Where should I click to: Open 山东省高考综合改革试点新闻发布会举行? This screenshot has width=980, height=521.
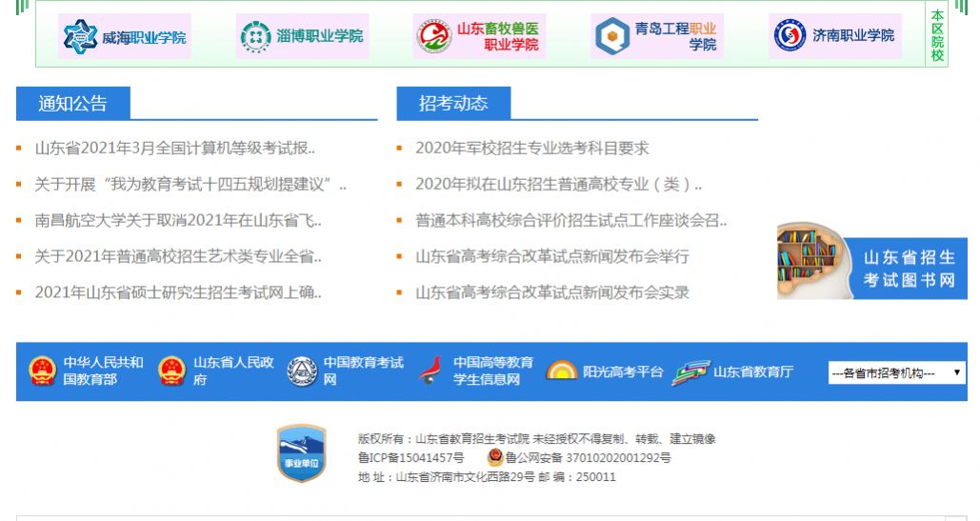[x=552, y=256]
